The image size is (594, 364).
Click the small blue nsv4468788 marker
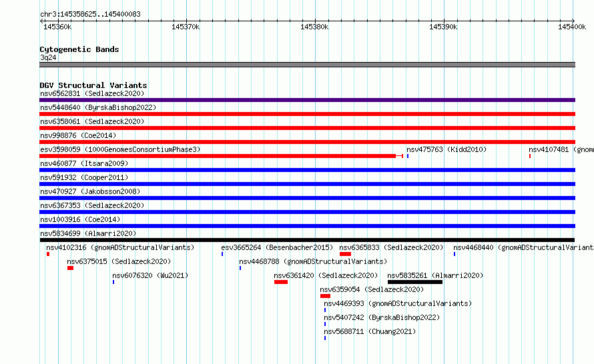coord(240,268)
